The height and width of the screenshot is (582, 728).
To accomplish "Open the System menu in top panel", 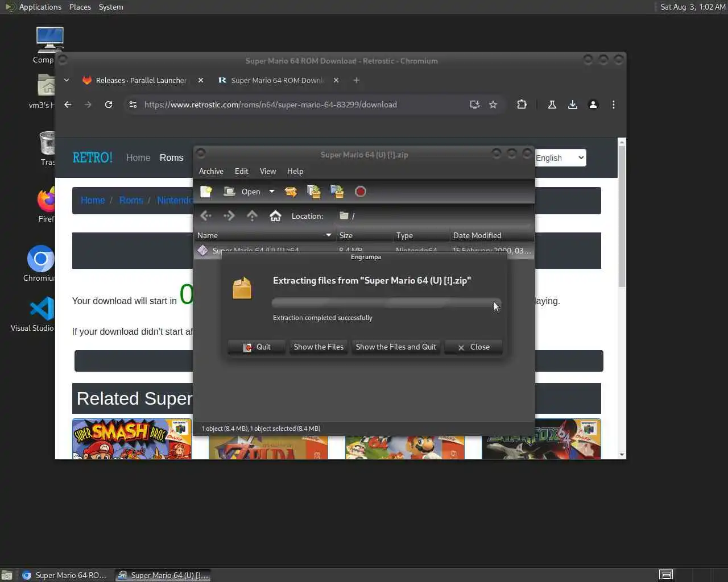I will (111, 7).
